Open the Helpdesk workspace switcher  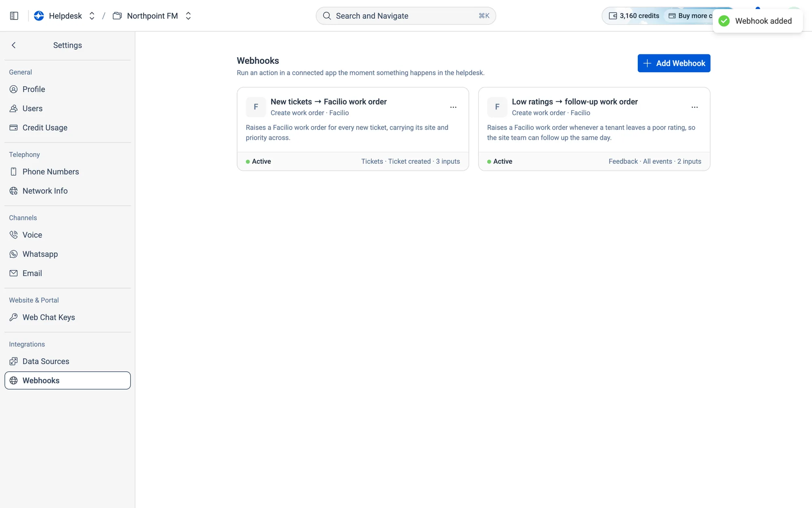[92, 16]
